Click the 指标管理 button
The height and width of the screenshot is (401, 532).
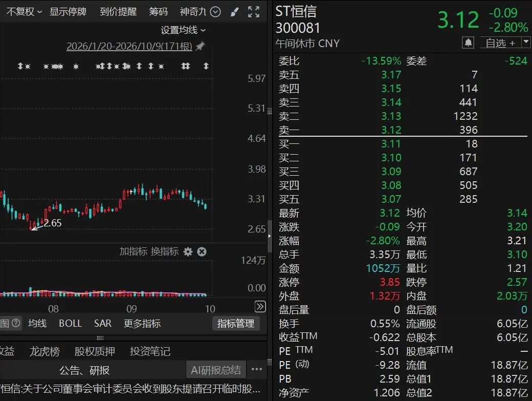(x=236, y=323)
